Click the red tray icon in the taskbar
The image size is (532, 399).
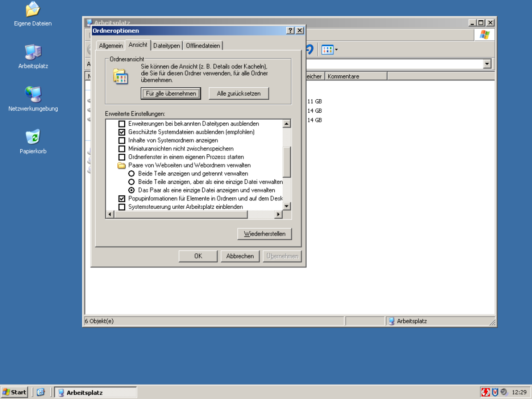coord(485,392)
